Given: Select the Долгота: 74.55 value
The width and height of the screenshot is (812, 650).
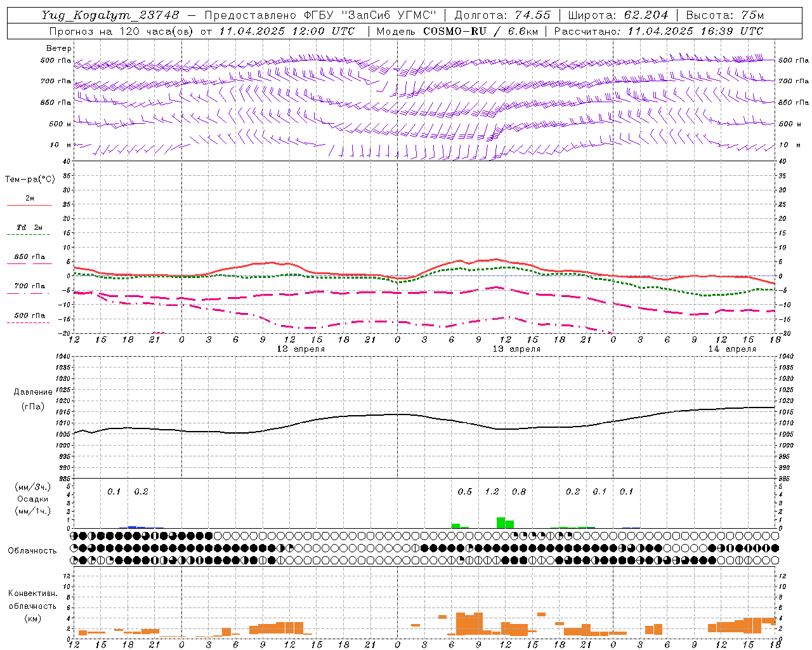Looking at the screenshot, I should (502, 15).
